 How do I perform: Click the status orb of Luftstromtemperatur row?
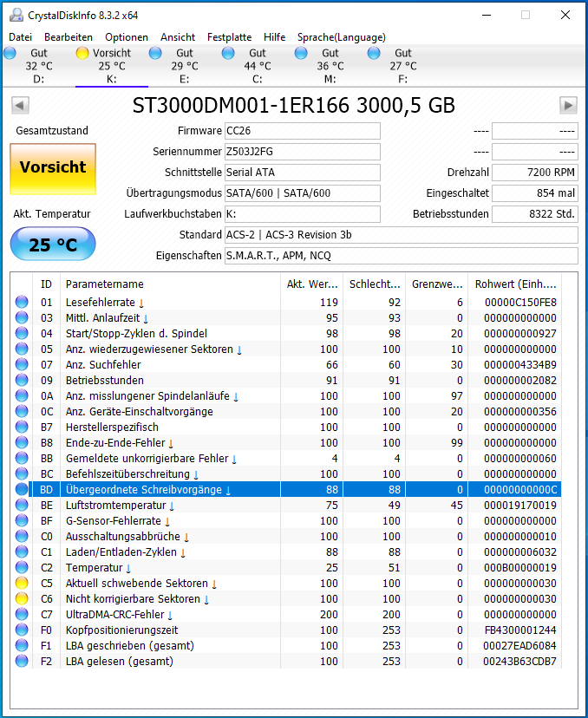coord(22,505)
